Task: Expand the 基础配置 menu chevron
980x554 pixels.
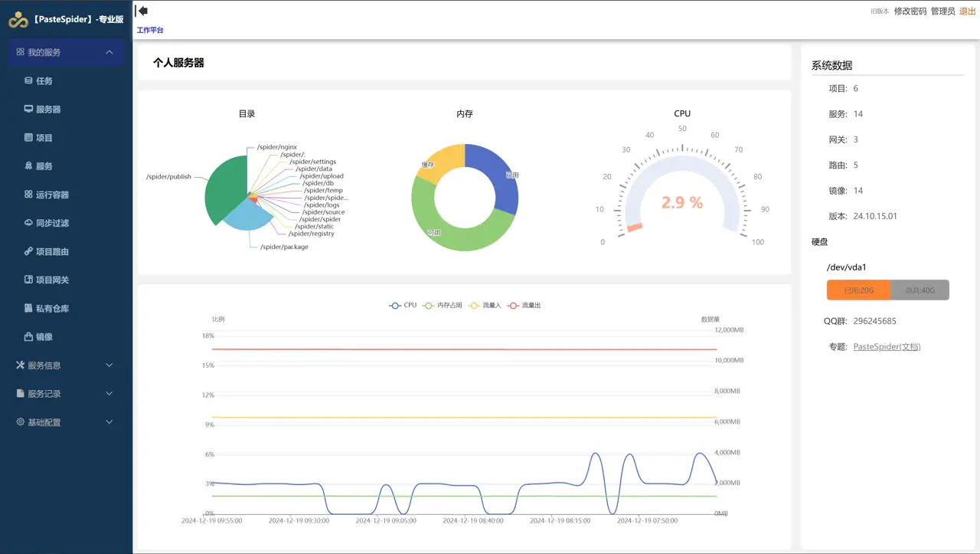Action: tap(109, 422)
